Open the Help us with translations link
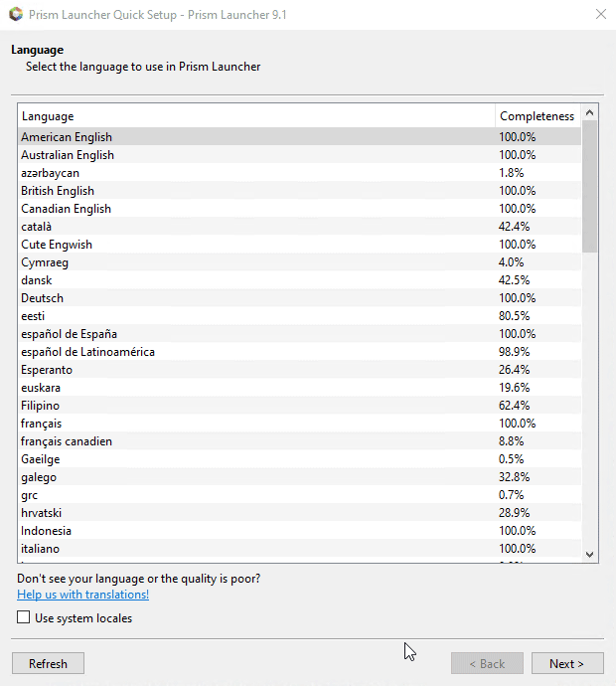The image size is (616, 686). pos(82,595)
